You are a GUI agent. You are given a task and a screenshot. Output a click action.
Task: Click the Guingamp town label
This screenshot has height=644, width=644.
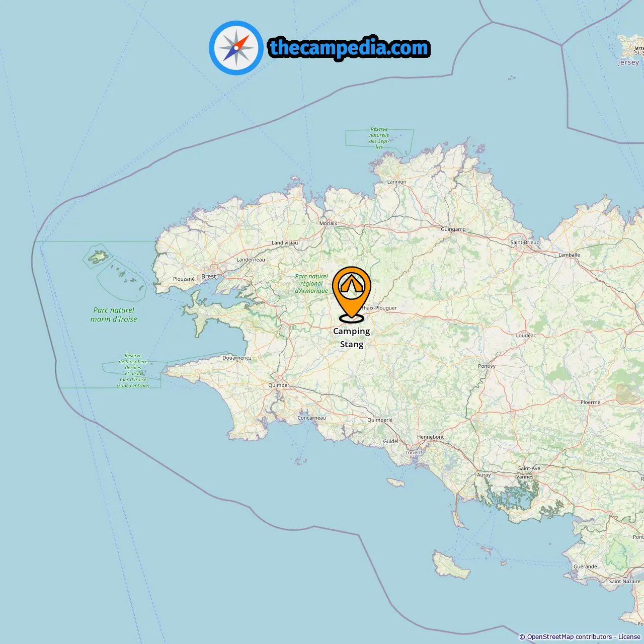coord(453,229)
